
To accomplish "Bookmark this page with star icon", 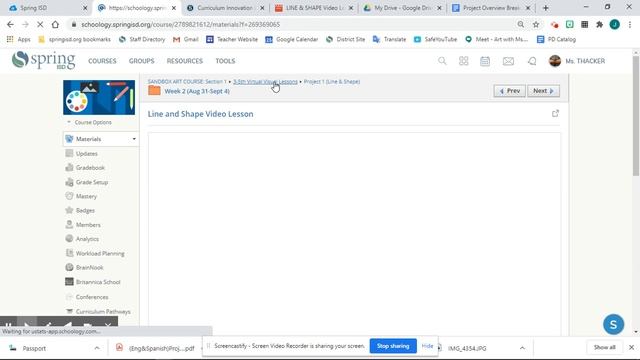I will (536, 24).
